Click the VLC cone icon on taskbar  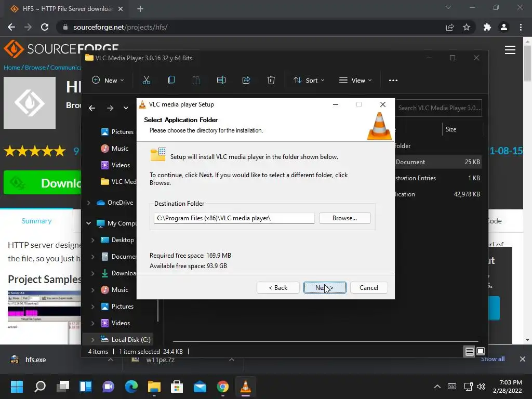point(245,387)
